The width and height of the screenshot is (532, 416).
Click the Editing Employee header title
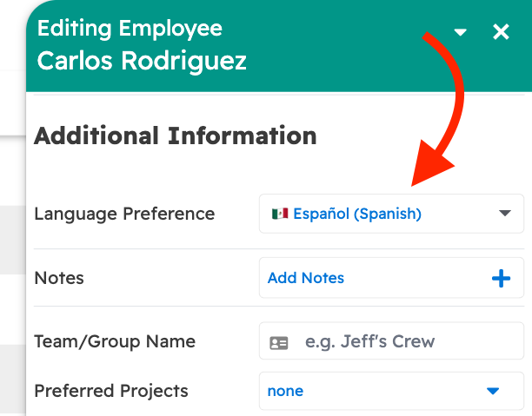click(x=130, y=28)
